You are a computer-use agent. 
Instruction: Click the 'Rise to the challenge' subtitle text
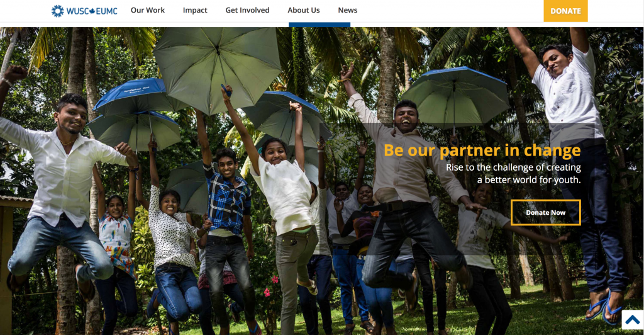(x=513, y=173)
